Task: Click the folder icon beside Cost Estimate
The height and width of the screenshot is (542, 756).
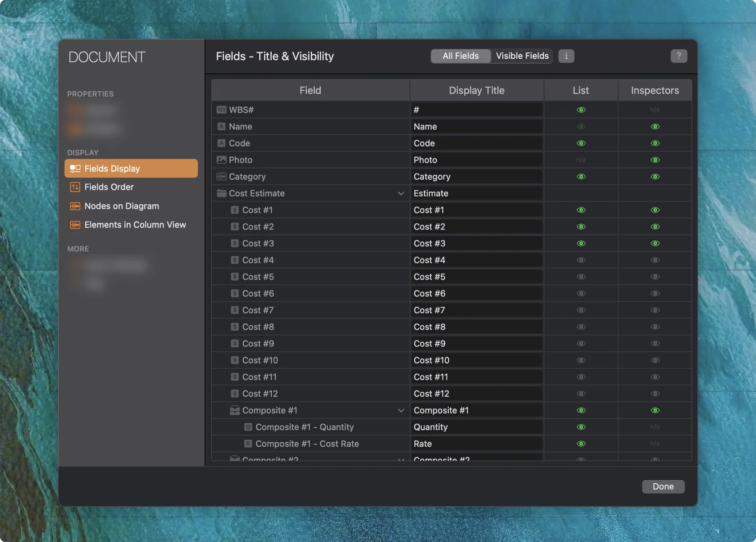Action: pyautogui.click(x=221, y=193)
